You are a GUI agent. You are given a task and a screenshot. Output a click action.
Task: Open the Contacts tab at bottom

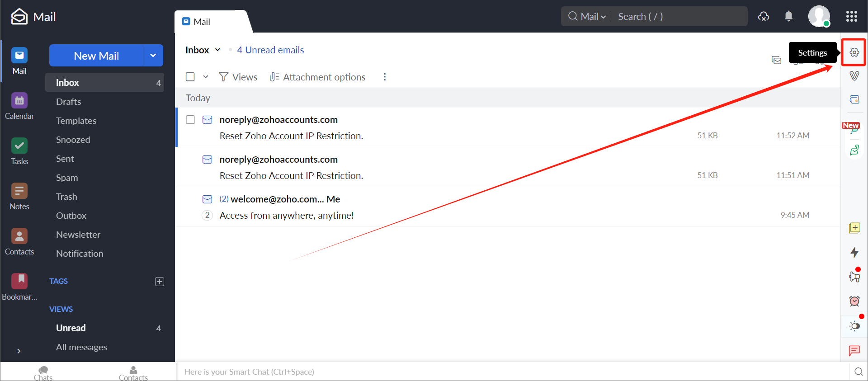click(x=133, y=373)
